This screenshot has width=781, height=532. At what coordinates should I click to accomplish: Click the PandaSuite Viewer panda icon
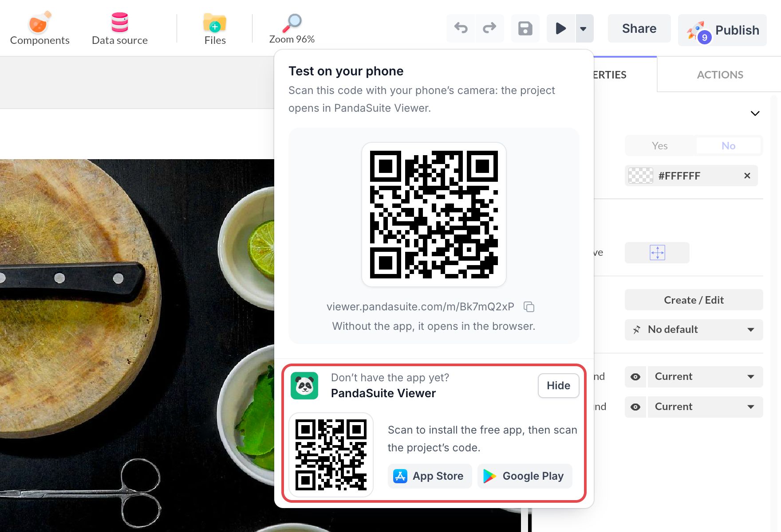pos(304,386)
